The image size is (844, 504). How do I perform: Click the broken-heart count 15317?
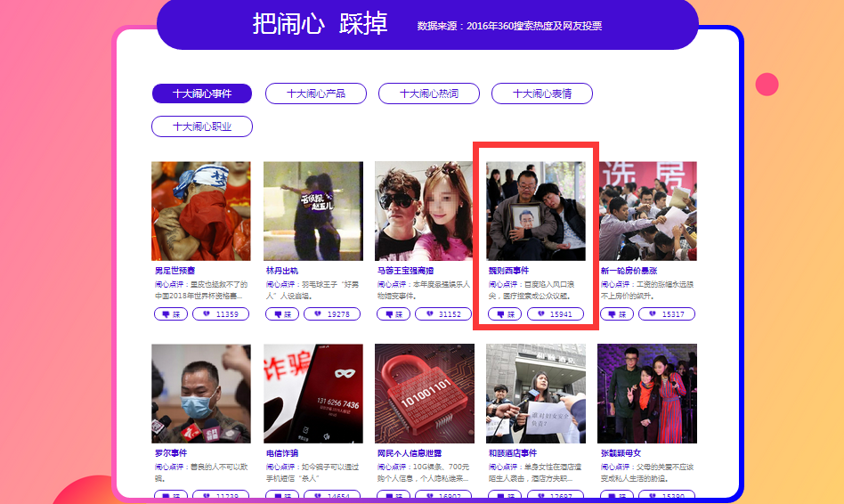(x=667, y=314)
